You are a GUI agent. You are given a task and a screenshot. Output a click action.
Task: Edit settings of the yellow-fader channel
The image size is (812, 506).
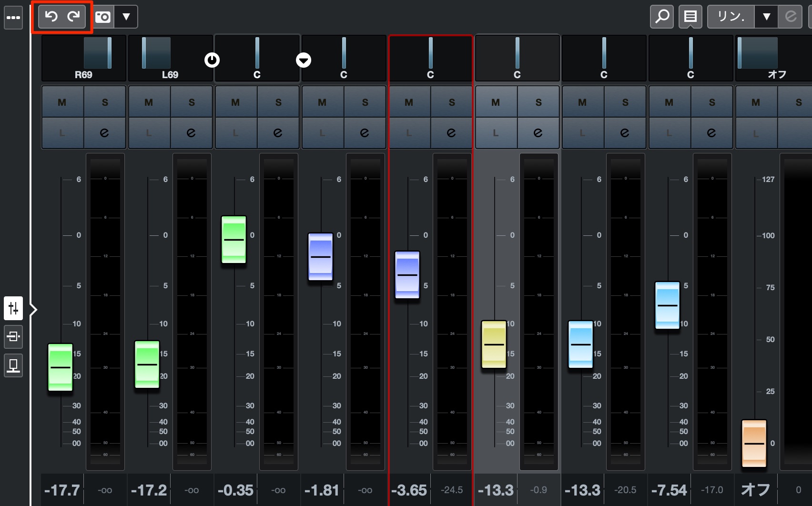[x=538, y=133]
